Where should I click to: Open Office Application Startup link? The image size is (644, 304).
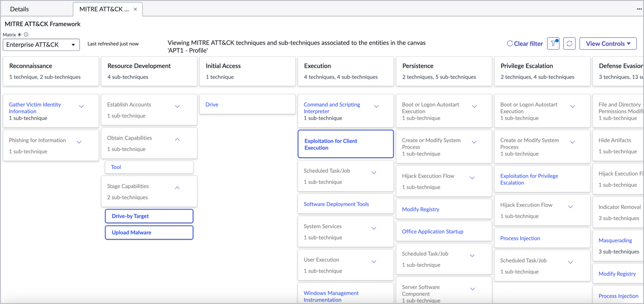(433, 231)
